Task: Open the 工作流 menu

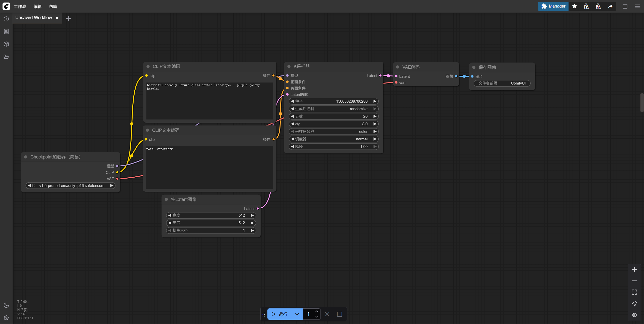Action: [20, 7]
